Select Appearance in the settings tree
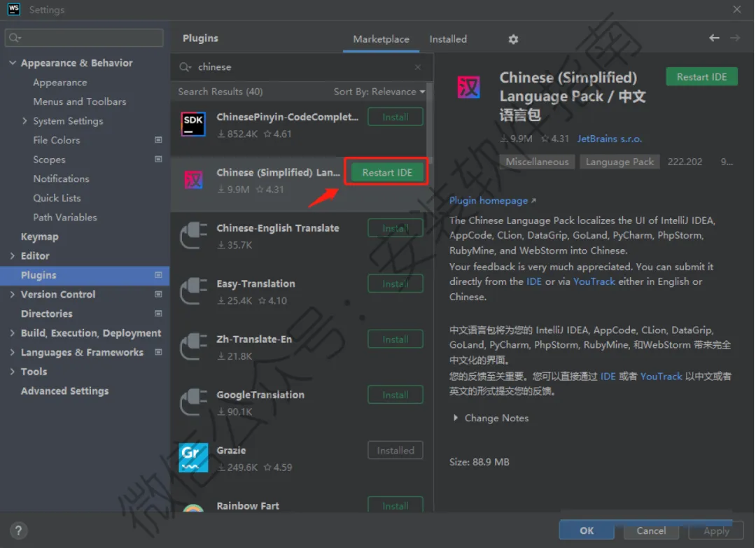 click(59, 83)
